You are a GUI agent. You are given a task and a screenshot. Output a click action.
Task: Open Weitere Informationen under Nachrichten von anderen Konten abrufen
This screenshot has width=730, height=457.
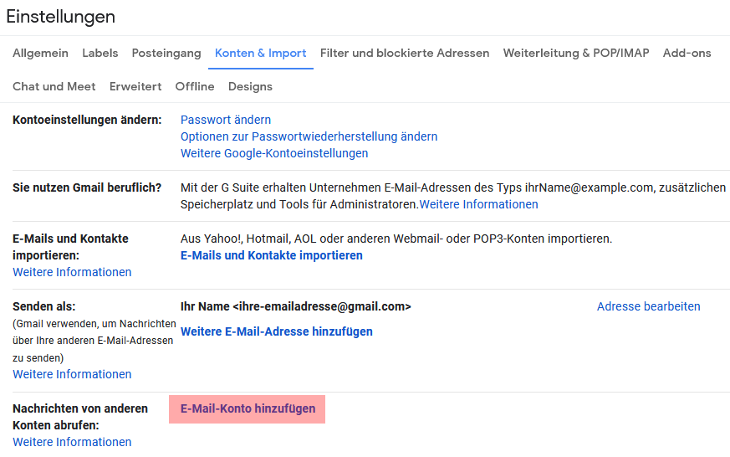click(x=72, y=442)
